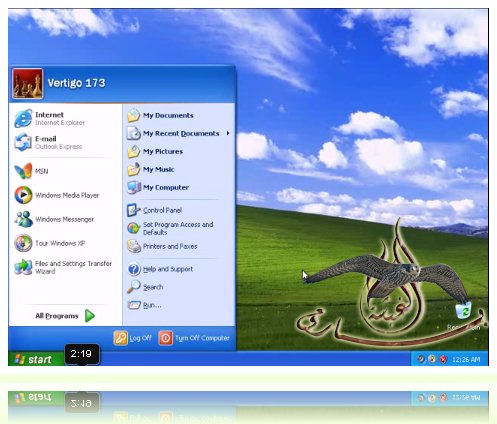Image resolution: width=497 pixels, height=424 pixels.
Task: Expand the All Programs green arrow
Action: pyautogui.click(x=90, y=316)
